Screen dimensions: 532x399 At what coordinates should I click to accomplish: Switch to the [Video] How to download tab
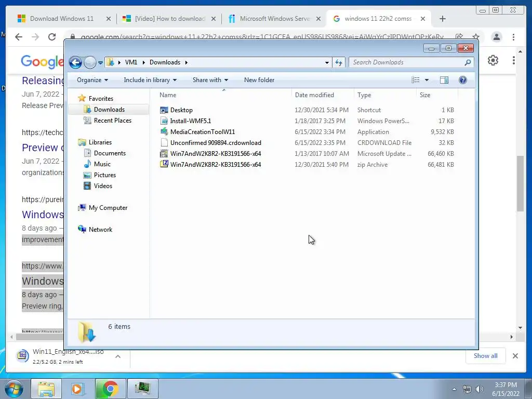(x=169, y=19)
